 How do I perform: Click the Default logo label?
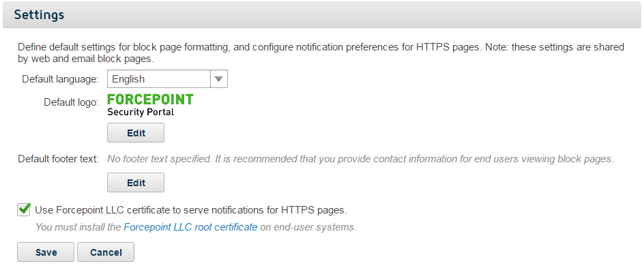pyautogui.click(x=72, y=102)
